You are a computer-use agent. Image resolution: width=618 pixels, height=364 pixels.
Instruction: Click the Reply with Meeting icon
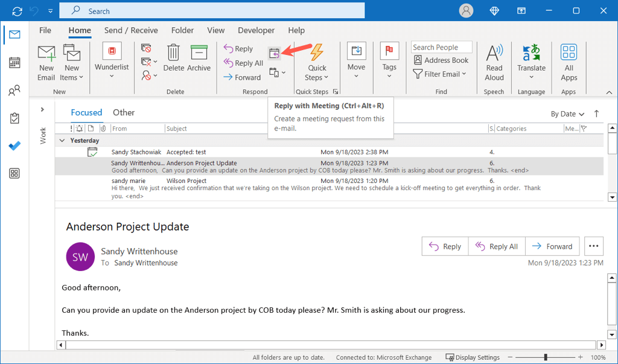274,54
